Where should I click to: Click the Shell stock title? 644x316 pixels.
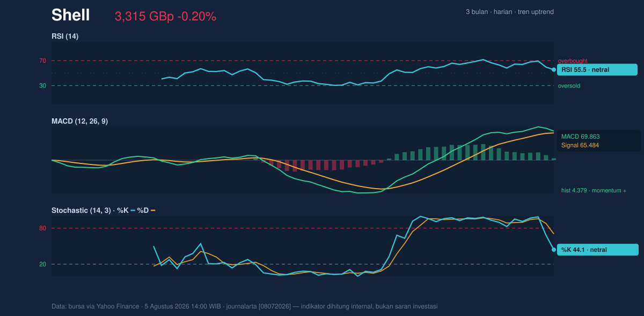(70, 16)
